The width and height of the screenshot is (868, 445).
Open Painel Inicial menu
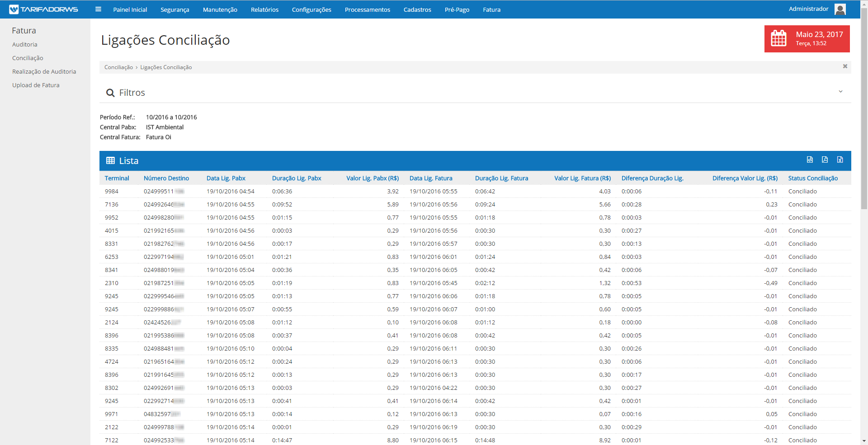tap(130, 9)
